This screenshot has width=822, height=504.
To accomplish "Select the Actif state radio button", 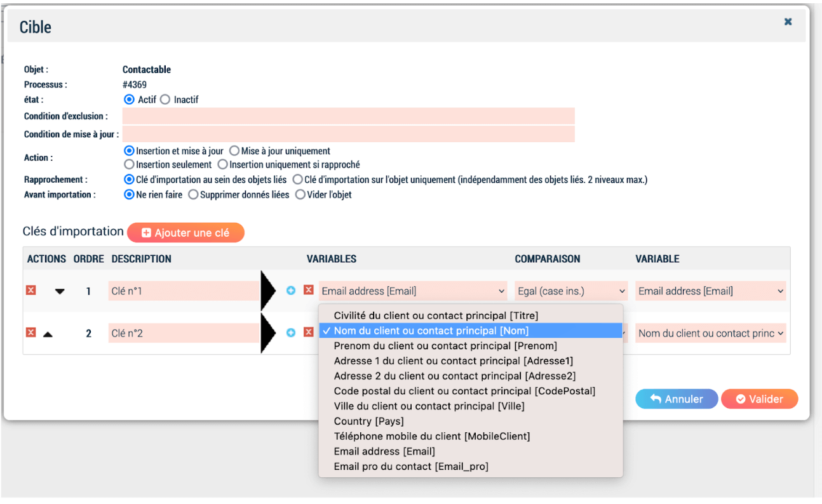I will click(129, 100).
